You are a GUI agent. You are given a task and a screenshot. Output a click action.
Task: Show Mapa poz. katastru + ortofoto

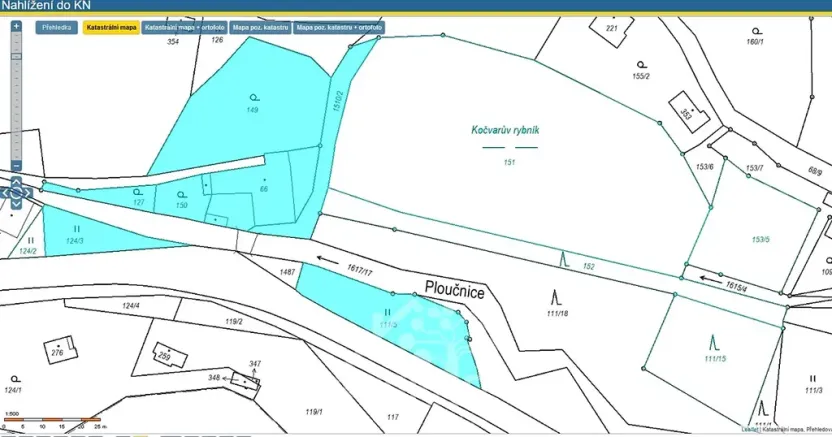(x=338, y=28)
